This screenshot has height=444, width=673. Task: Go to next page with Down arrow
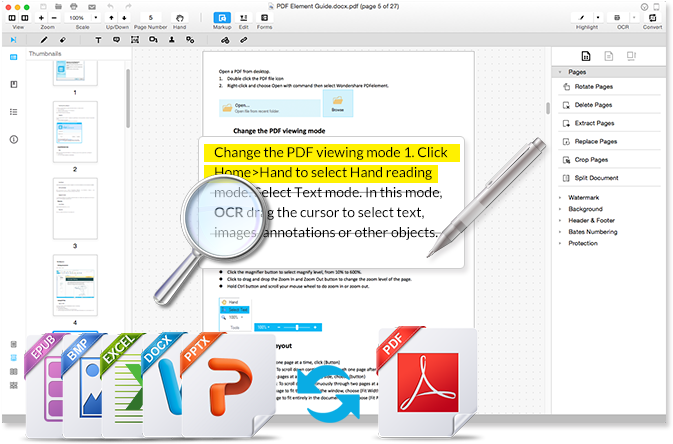pyautogui.click(x=124, y=18)
